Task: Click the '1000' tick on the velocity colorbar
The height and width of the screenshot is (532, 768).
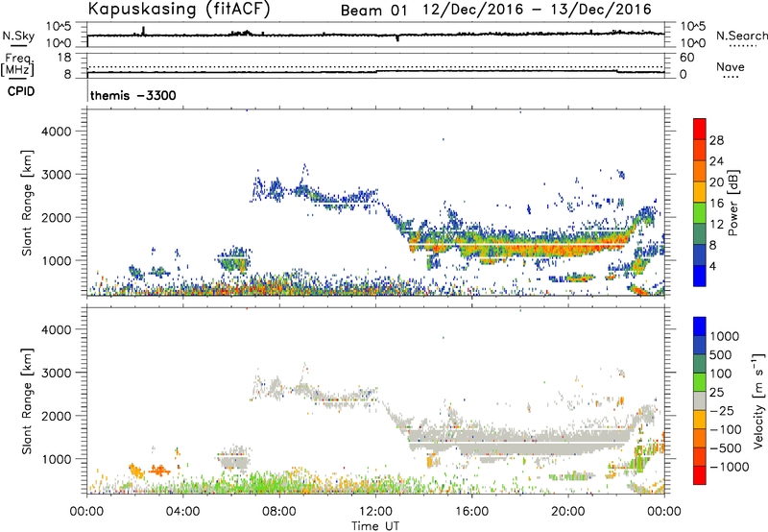Action: [725, 336]
